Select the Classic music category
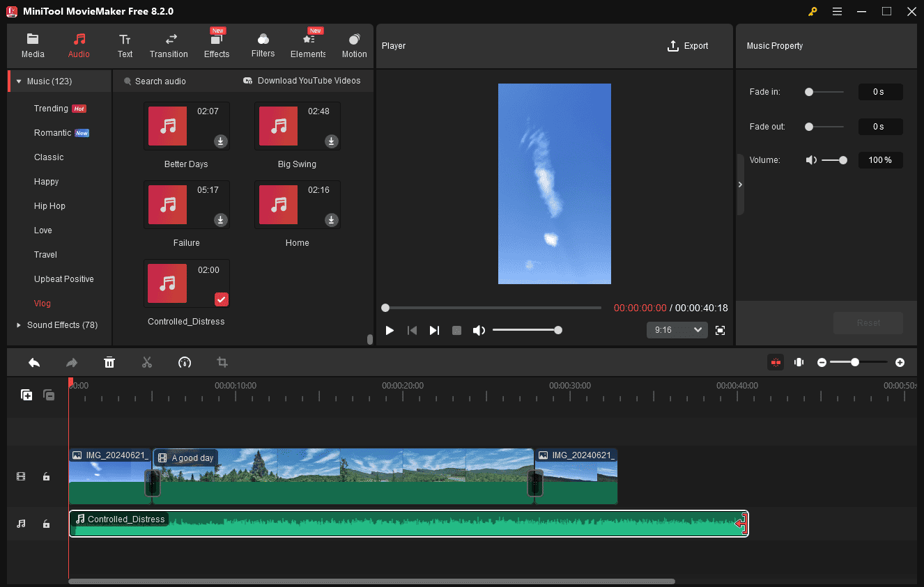924x587 pixels. pyautogui.click(x=49, y=157)
